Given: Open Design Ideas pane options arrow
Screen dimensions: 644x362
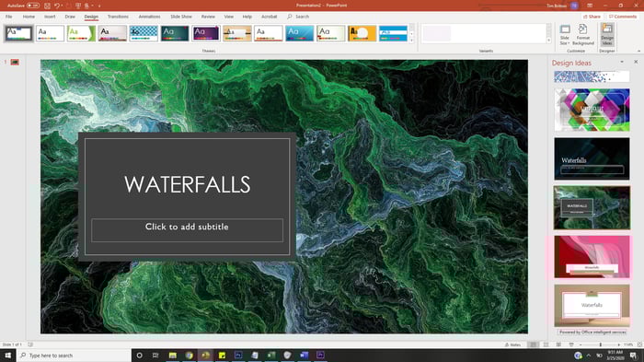Looking at the screenshot, I should pos(622,62).
